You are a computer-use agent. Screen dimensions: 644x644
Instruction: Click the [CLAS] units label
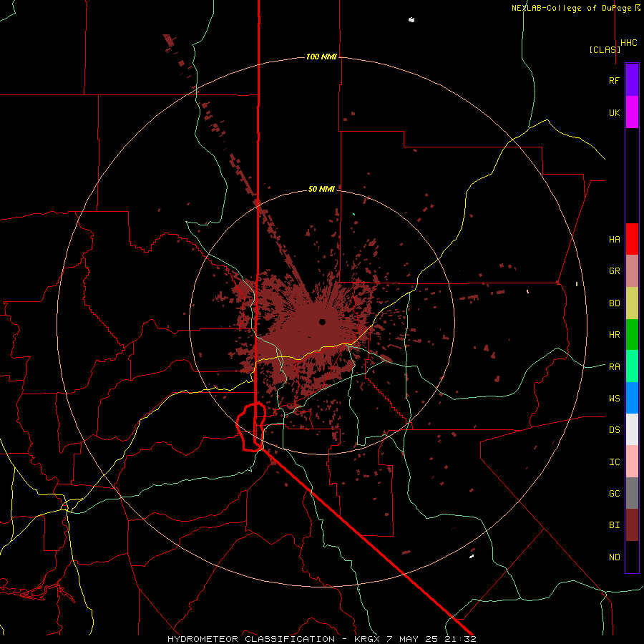[x=605, y=49]
